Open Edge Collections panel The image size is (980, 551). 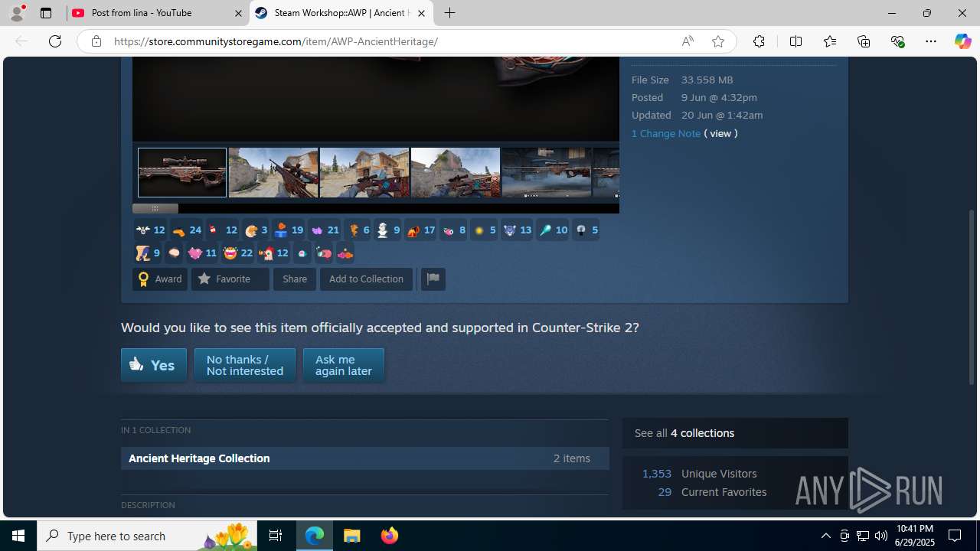point(864,41)
